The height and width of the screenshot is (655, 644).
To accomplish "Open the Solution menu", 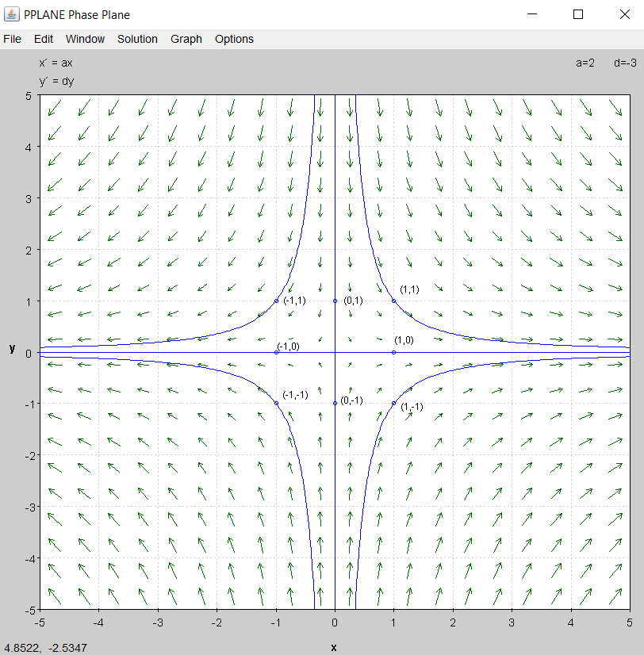I will tap(137, 39).
